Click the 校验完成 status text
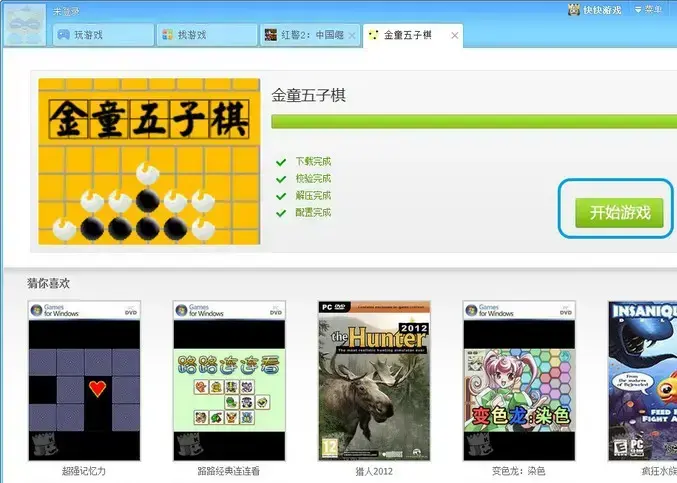The width and height of the screenshot is (677, 483). pyautogui.click(x=313, y=179)
